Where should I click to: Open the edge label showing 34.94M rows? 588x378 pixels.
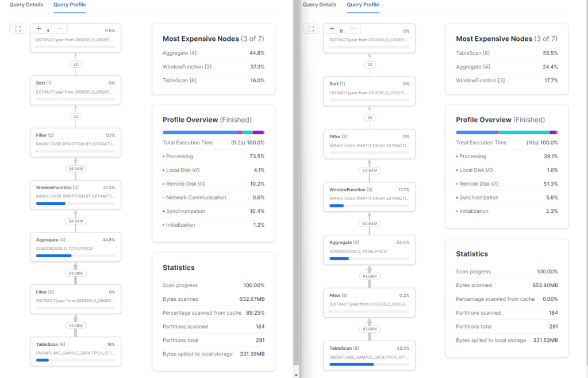point(75,169)
